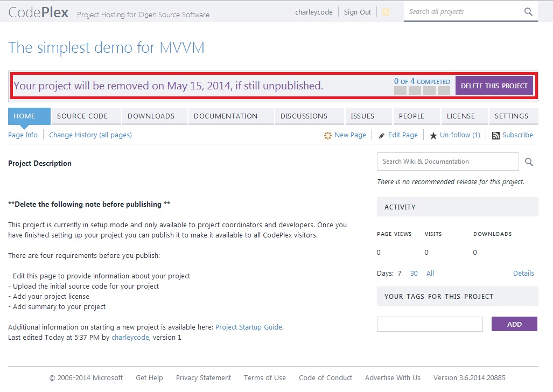Image resolution: width=553 pixels, height=392 pixels.
Task: Click the CodePlex logo
Action: point(38,12)
